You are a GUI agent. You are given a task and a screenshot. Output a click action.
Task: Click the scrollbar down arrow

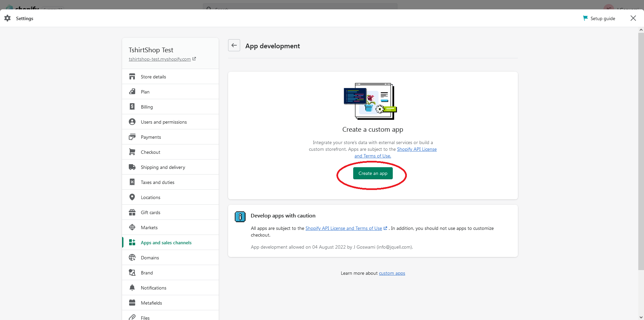coord(641,317)
